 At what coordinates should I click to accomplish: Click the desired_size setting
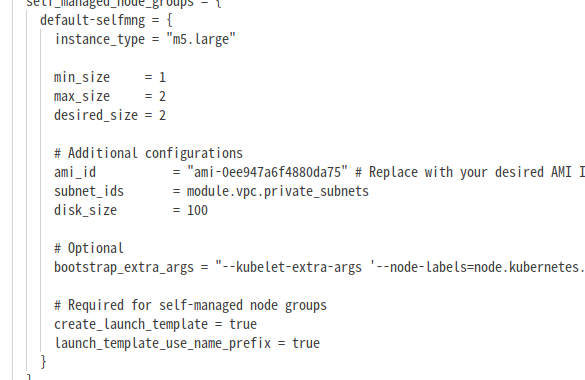point(110,115)
